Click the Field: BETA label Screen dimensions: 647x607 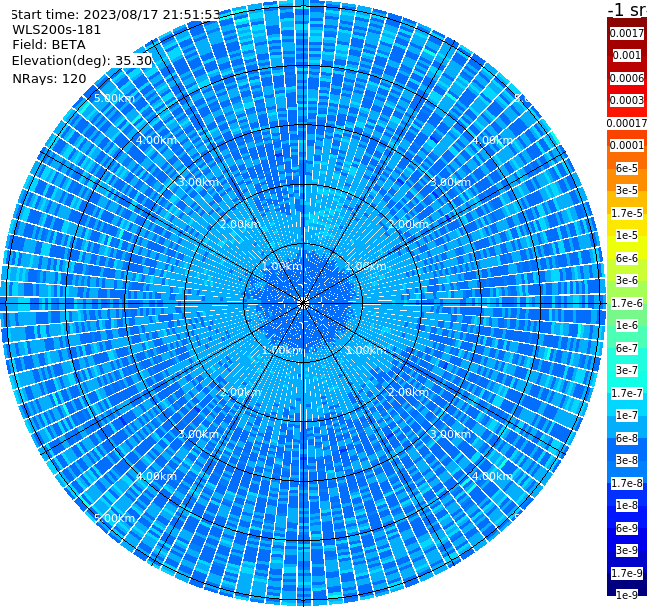click(x=49, y=45)
